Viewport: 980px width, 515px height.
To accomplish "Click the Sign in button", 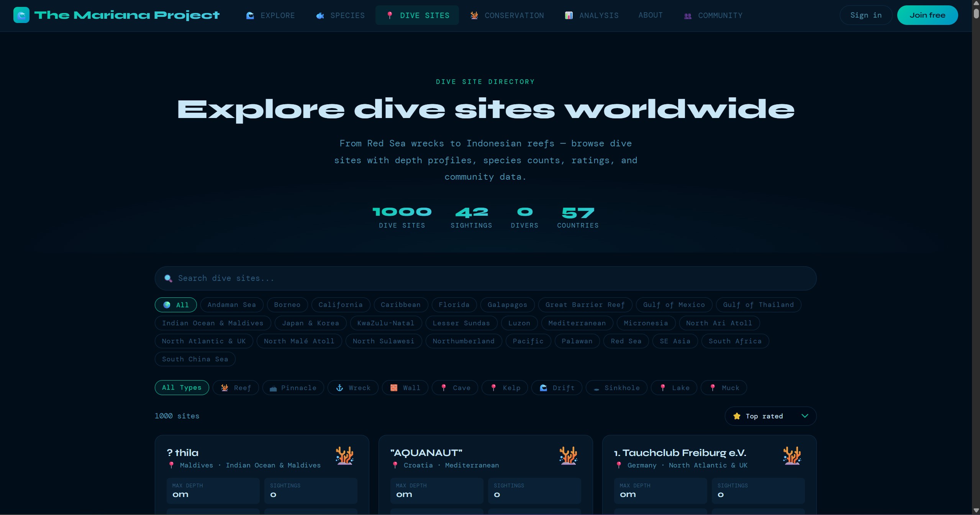I will [x=865, y=15].
